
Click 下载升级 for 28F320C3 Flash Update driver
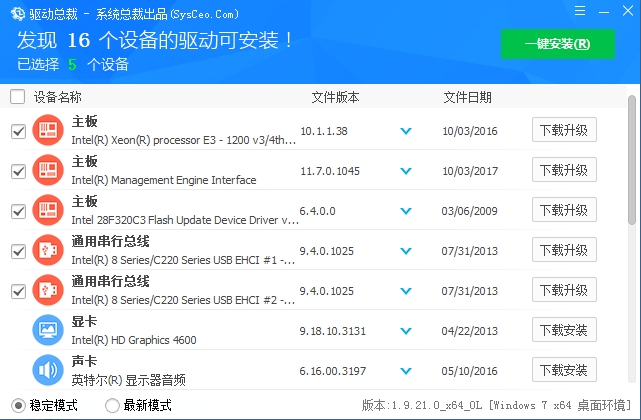click(564, 210)
